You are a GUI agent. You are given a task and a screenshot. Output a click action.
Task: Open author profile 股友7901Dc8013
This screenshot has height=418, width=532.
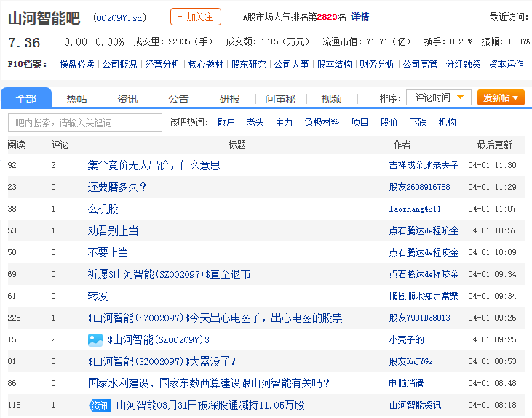point(419,318)
